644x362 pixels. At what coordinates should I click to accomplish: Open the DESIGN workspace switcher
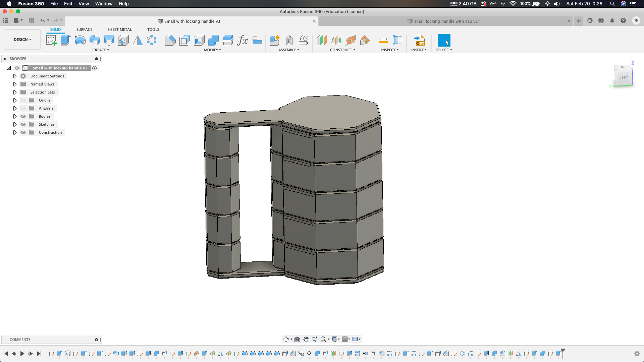(x=22, y=39)
